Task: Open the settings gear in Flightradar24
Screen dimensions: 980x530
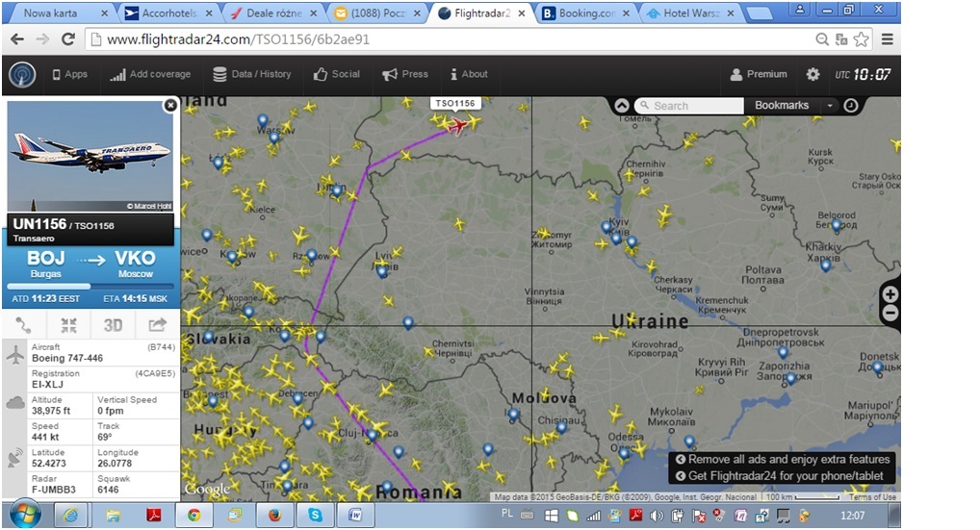Action: 812,74
